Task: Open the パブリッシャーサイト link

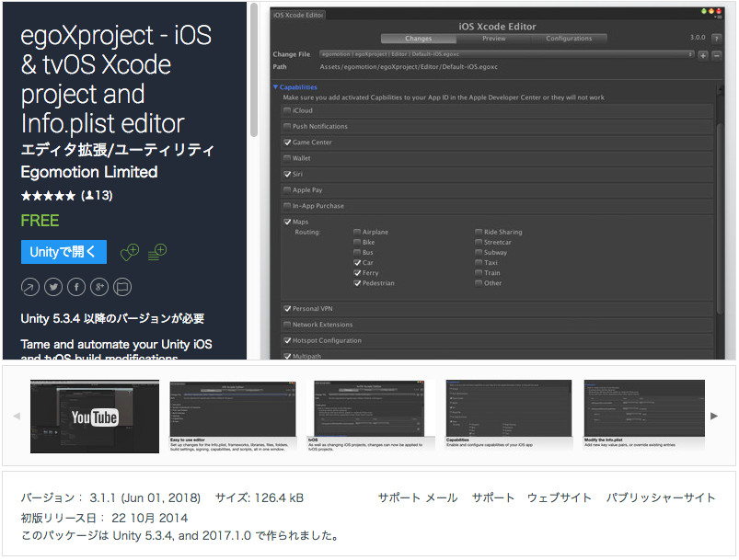Action: pos(661,497)
